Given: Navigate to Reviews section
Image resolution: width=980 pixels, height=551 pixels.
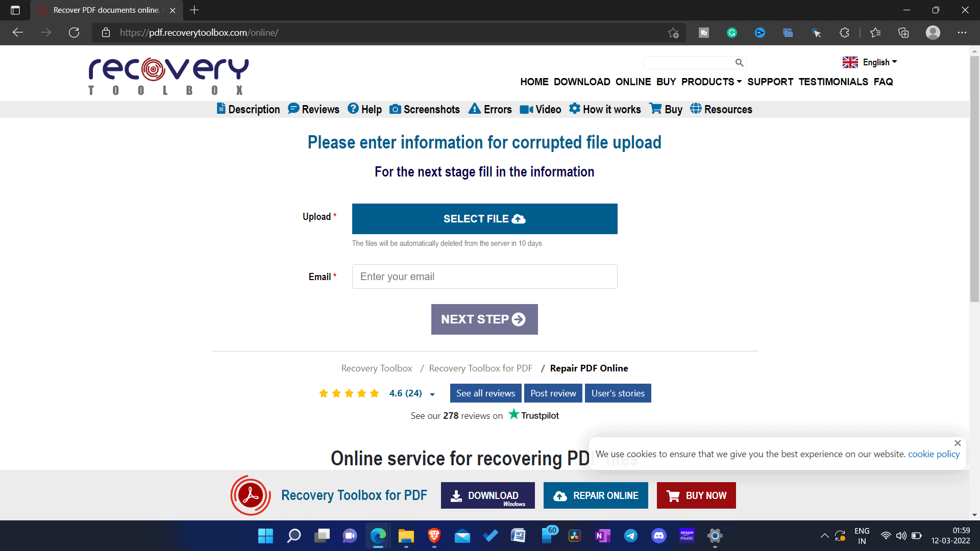Looking at the screenshot, I should pos(314,109).
